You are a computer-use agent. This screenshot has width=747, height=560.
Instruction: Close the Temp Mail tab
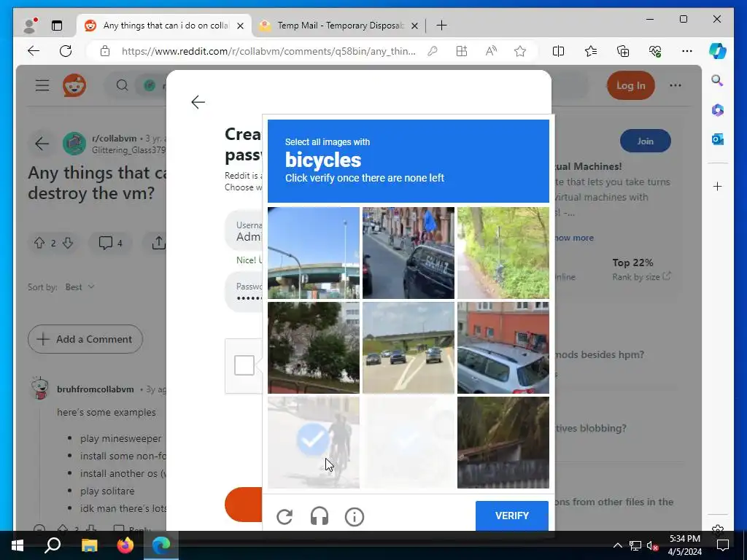[414, 26]
